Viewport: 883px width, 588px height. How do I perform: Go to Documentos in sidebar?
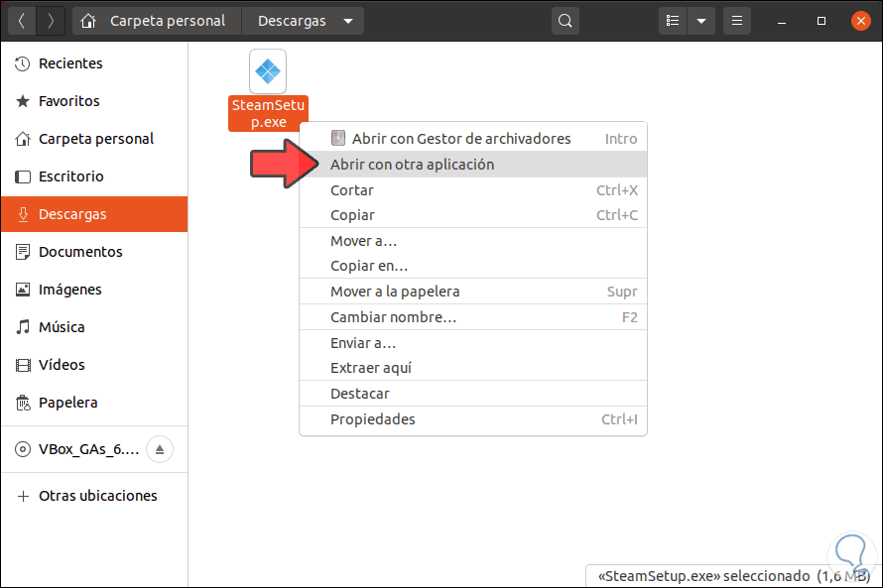pos(80,252)
